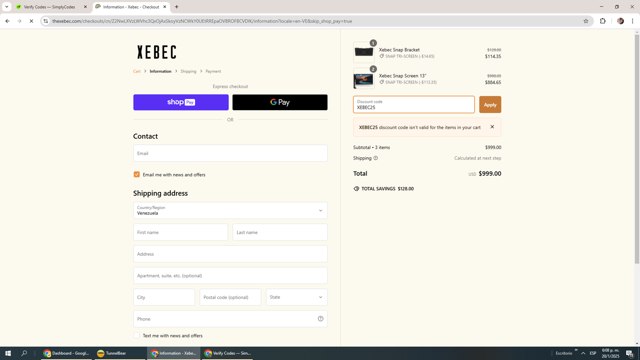Open a new browser tab

click(x=177, y=7)
